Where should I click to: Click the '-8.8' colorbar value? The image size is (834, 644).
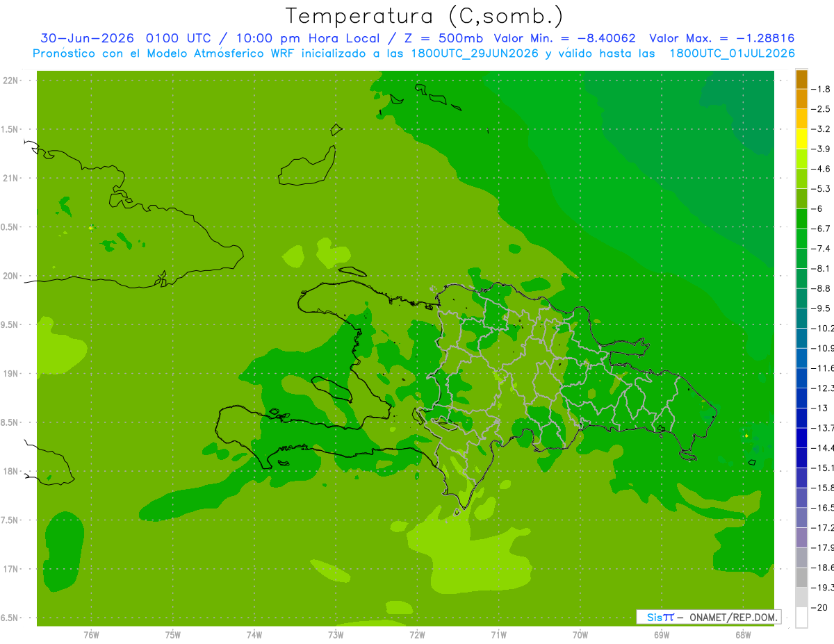(x=822, y=288)
